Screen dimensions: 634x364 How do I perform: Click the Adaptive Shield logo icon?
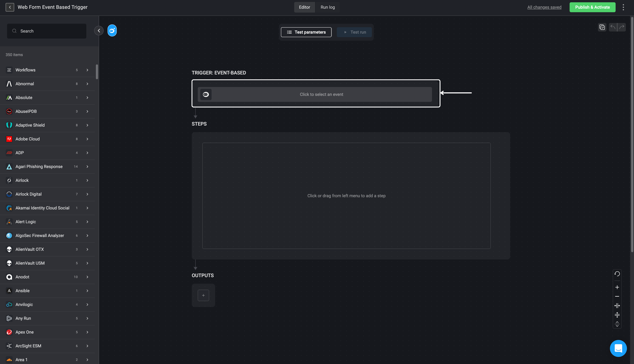point(9,125)
